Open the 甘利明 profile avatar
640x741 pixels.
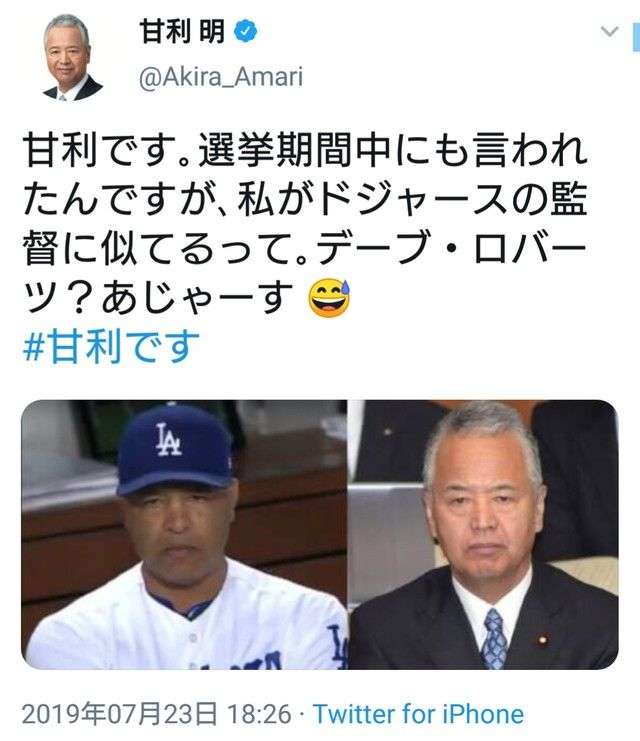point(72,58)
